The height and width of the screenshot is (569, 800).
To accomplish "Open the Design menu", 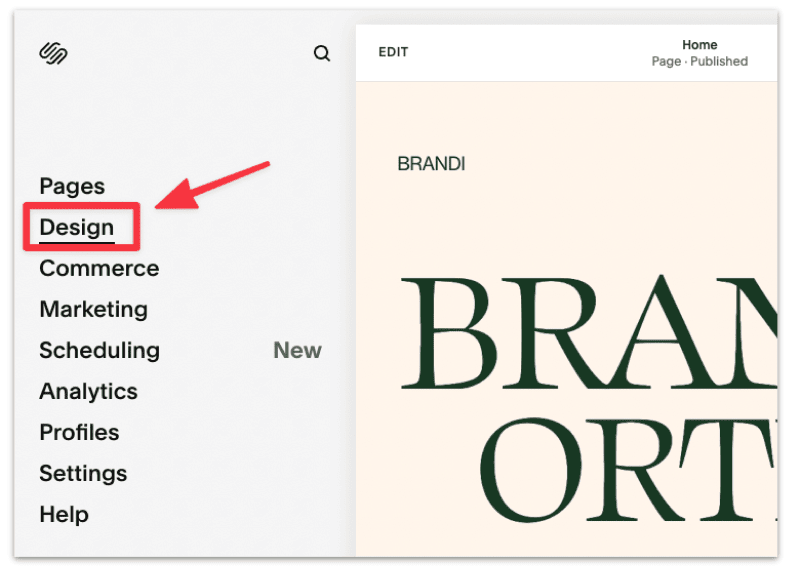I will click(x=77, y=227).
